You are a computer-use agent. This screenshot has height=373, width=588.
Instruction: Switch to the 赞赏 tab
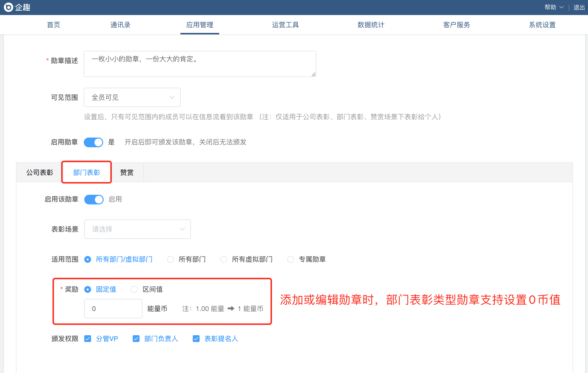coord(127,172)
